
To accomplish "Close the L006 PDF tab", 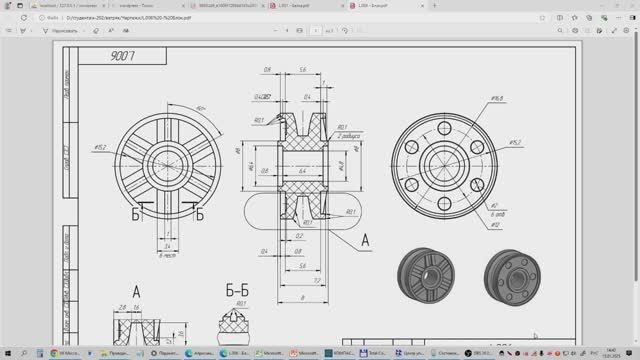I will [x=422, y=6].
